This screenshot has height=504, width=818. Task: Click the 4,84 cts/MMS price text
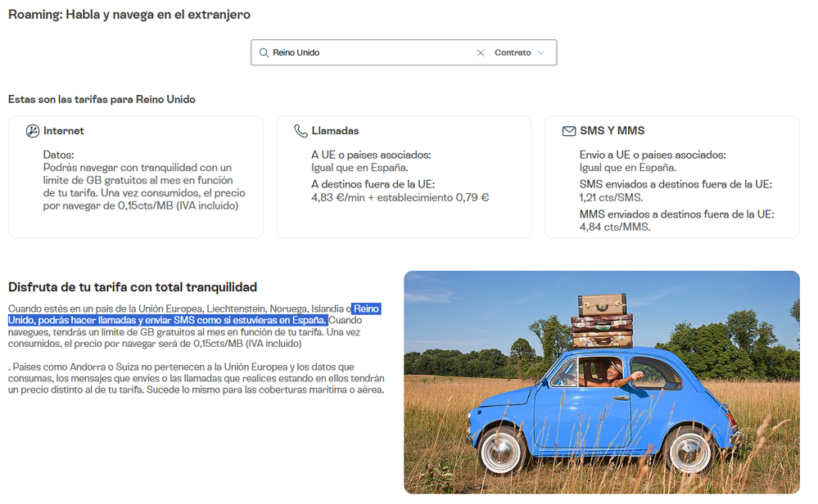pos(614,227)
